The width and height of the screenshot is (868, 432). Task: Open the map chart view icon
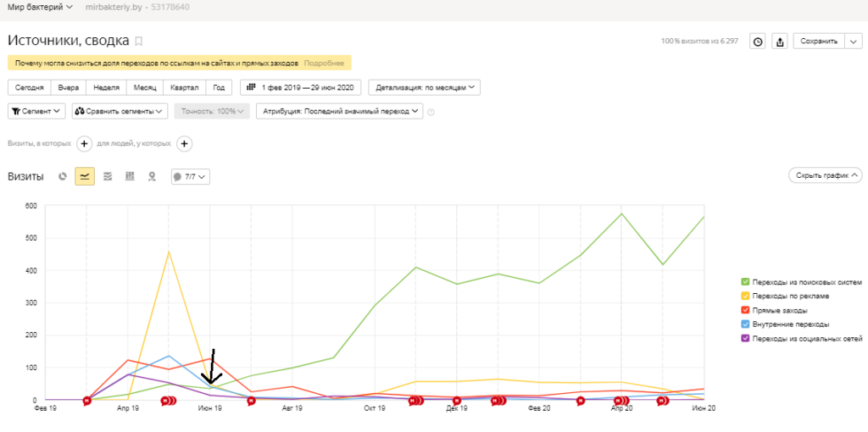pos(152,176)
